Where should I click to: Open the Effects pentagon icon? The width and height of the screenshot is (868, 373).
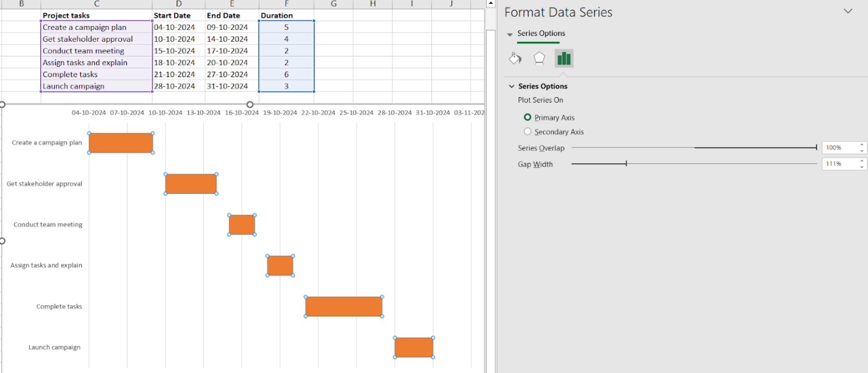pyautogui.click(x=539, y=58)
